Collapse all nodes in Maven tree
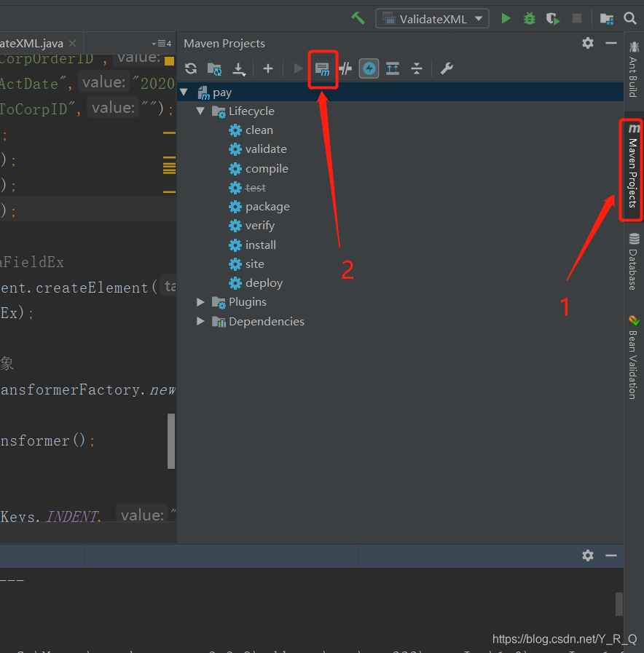This screenshot has height=653, width=644. pyautogui.click(x=417, y=68)
